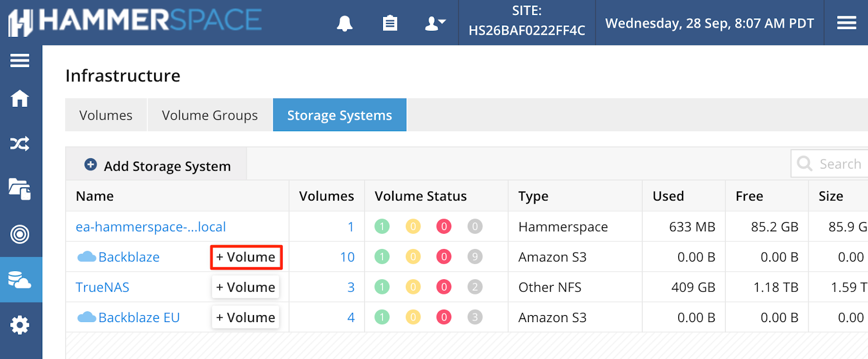The width and height of the screenshot is (868, 359).
Task: Open the Backblaze EU storage system link
Action: click(139, 318)
